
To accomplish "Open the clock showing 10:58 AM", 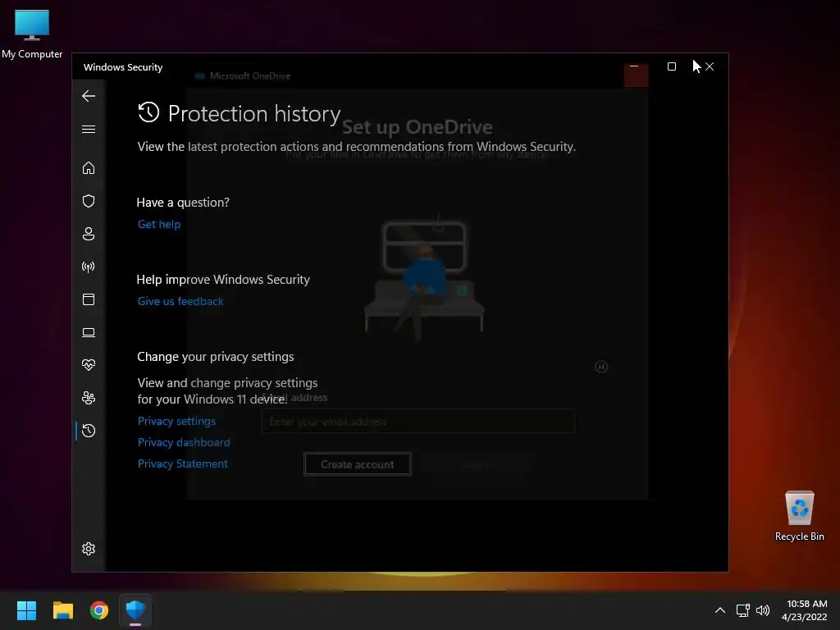I will [804, 610].
